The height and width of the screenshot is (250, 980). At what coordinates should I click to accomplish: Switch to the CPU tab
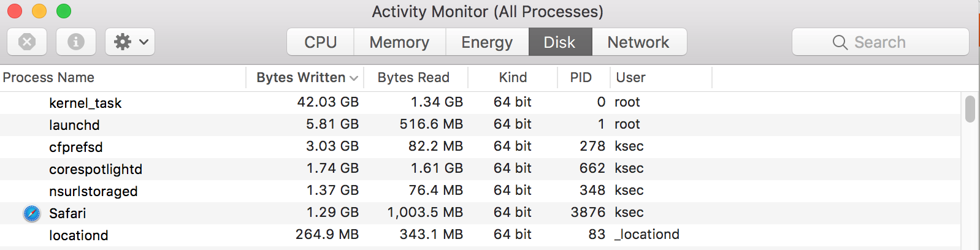(x=321, y=42)
